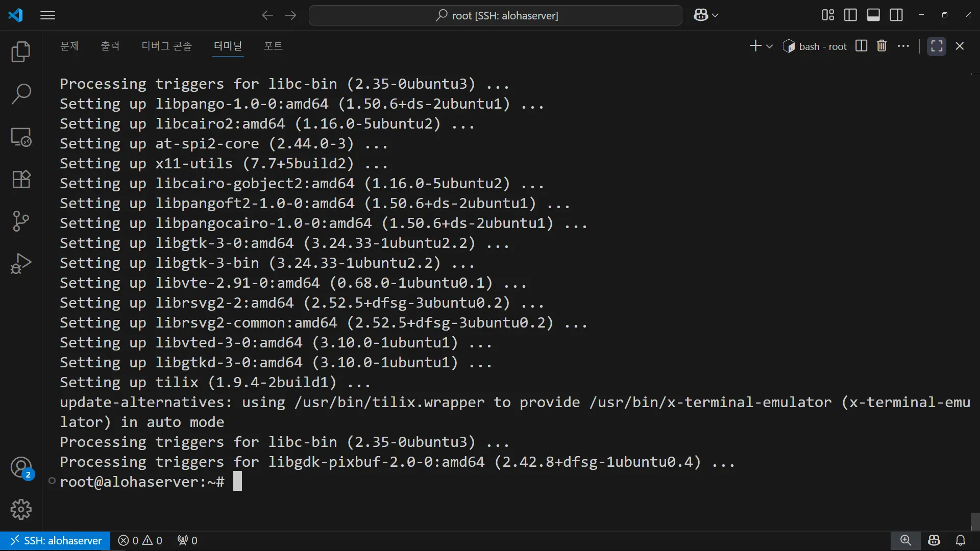Open Manage gear icon
980x551 pixels.
21,509
